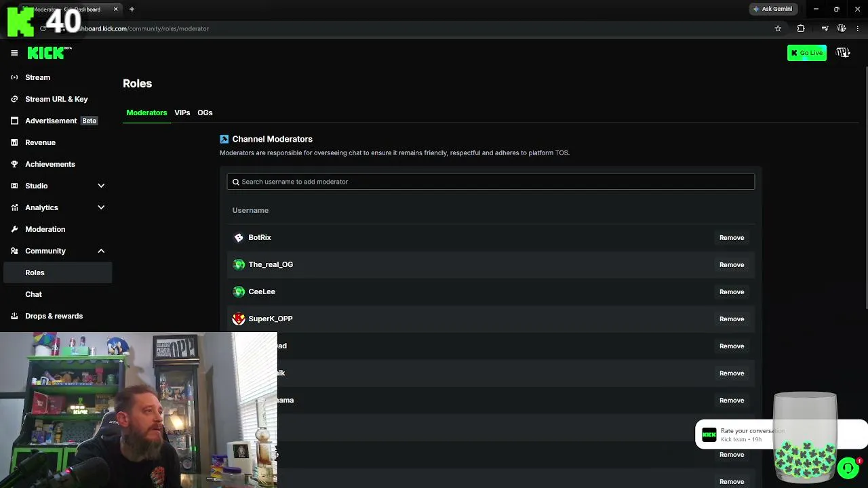Click the Stream icon in the sidebar
Image resolution: width=868 pixels, height=488 pixels.
tap(14, 77)
